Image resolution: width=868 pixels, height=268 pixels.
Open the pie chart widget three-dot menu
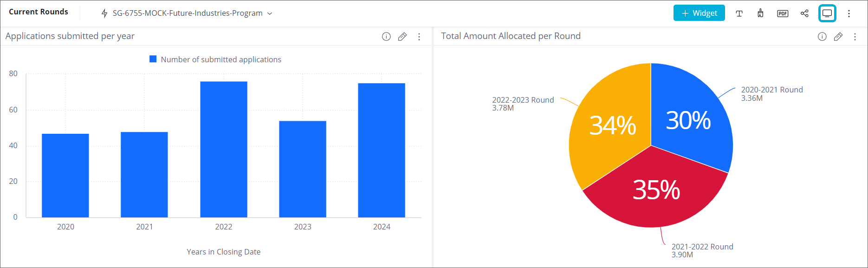coord(855,37)
